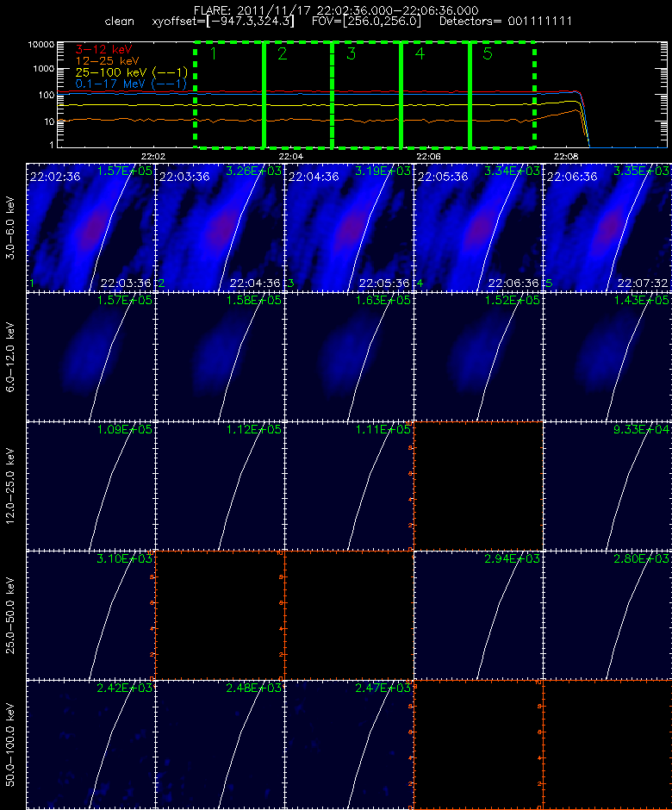The image size is (672, 810).
Task: Click the 9.33E+04 peak value
Action: point(642,429)
